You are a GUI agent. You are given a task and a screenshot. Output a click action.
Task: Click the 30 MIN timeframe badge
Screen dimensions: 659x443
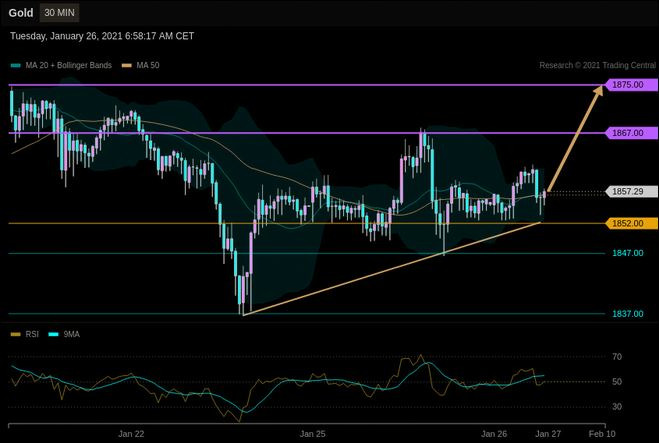(x=59, y=13)
